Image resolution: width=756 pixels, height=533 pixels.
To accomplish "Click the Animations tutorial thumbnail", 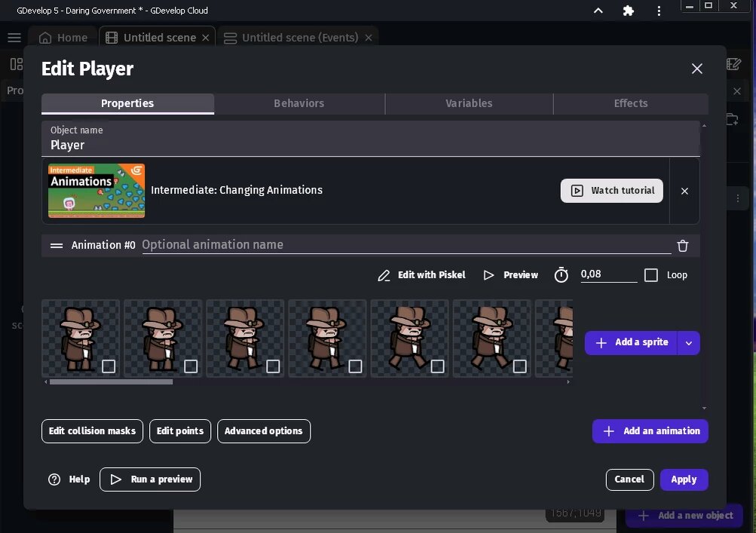I will [96, 191].
